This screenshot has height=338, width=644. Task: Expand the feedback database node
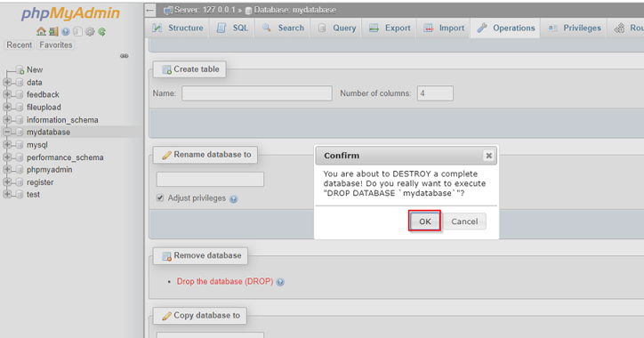tap(7, 94)
